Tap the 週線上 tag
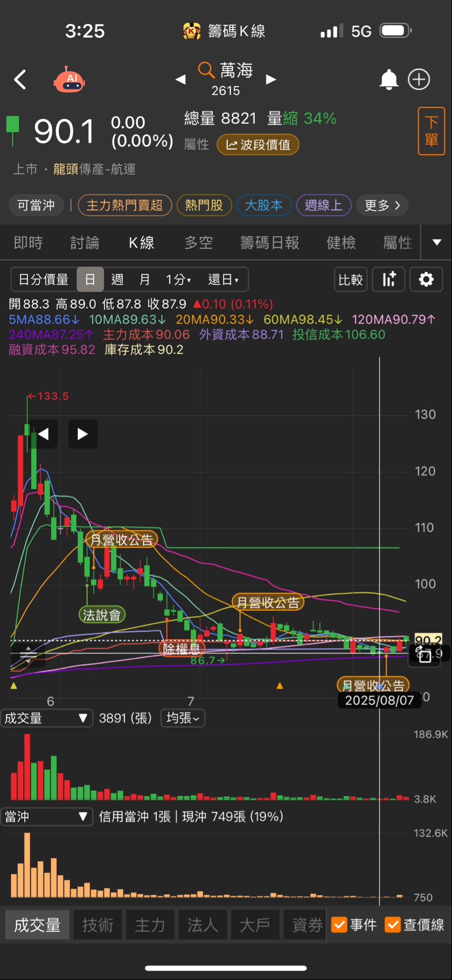Image resolution: width=452 pixels, height=980 pixels. coord(323,205)
